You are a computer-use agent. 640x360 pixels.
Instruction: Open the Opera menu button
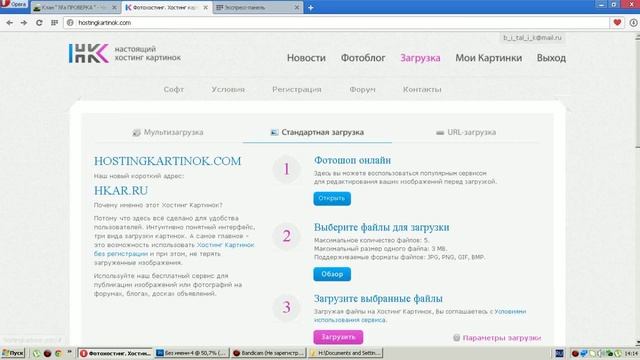[x=13, y=4]
